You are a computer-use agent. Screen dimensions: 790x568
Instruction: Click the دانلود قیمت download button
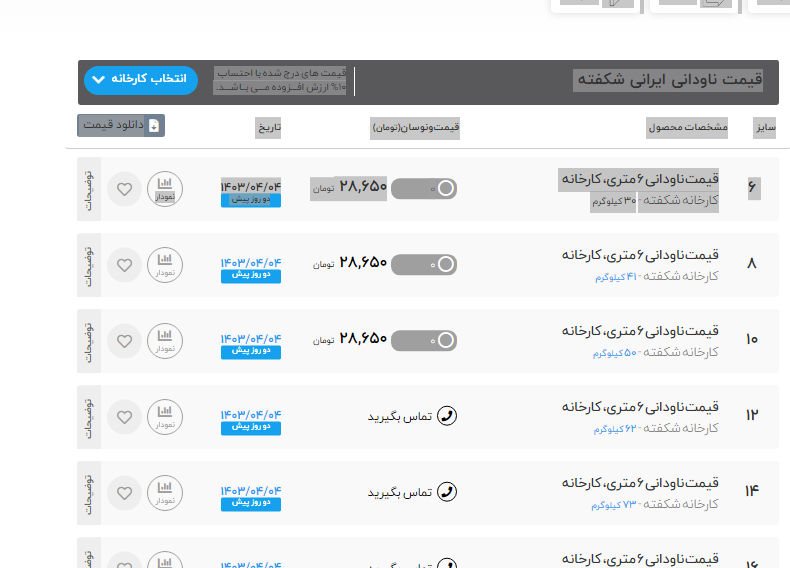tap(121, 125)
